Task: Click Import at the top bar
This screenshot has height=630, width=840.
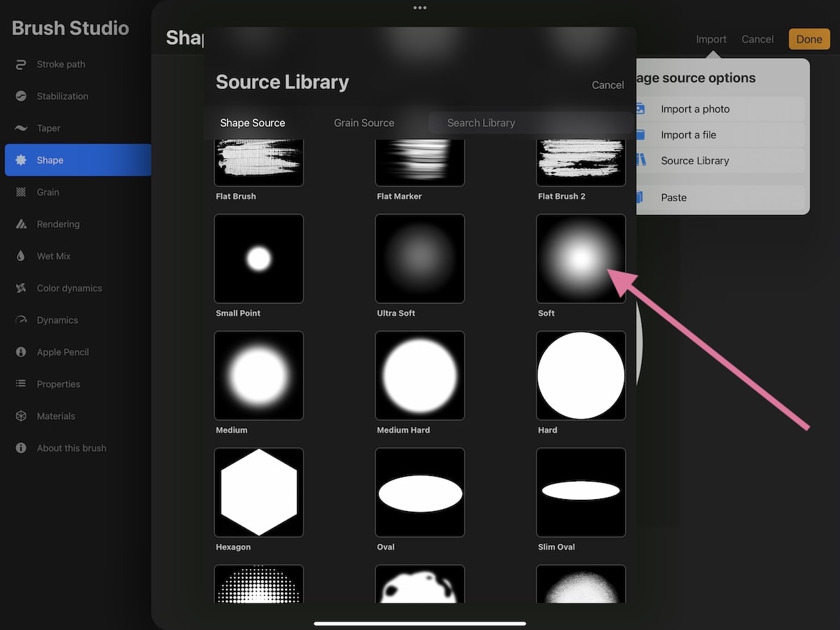Action: pos(711,39)
